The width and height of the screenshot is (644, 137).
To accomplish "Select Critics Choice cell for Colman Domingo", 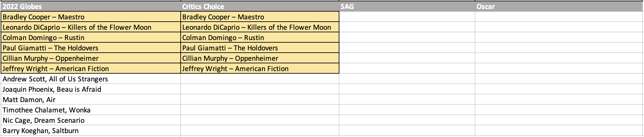I will [x=260, y=37].
